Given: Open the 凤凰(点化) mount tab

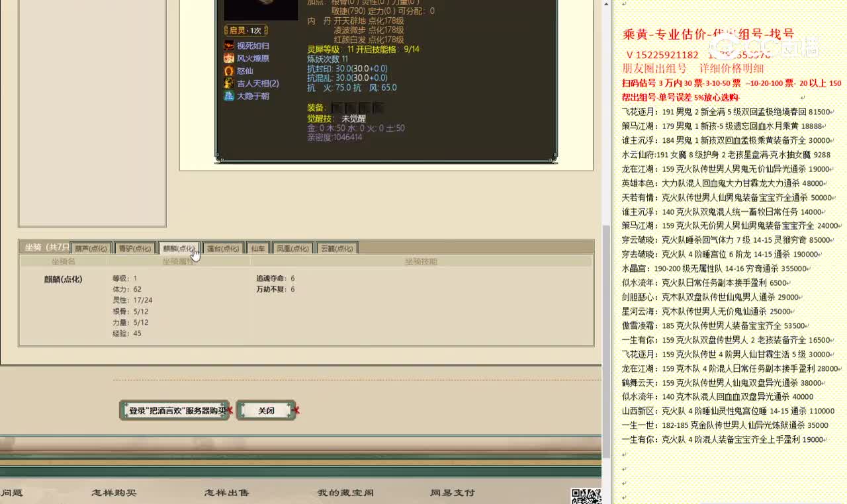Looking at the screenshot, I should [x=292, y=249].
